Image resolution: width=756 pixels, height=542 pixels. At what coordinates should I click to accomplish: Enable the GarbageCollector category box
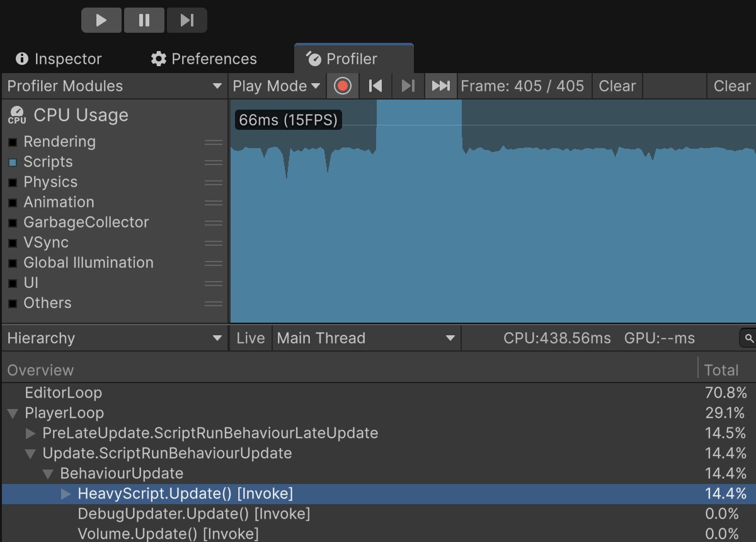[x=13, y=223]
